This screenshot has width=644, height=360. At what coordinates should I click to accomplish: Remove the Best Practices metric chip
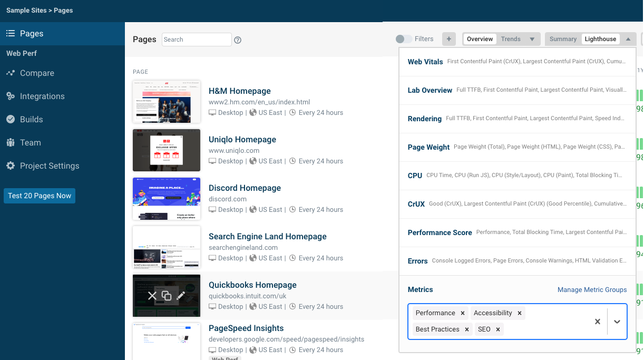pos(467,329)
